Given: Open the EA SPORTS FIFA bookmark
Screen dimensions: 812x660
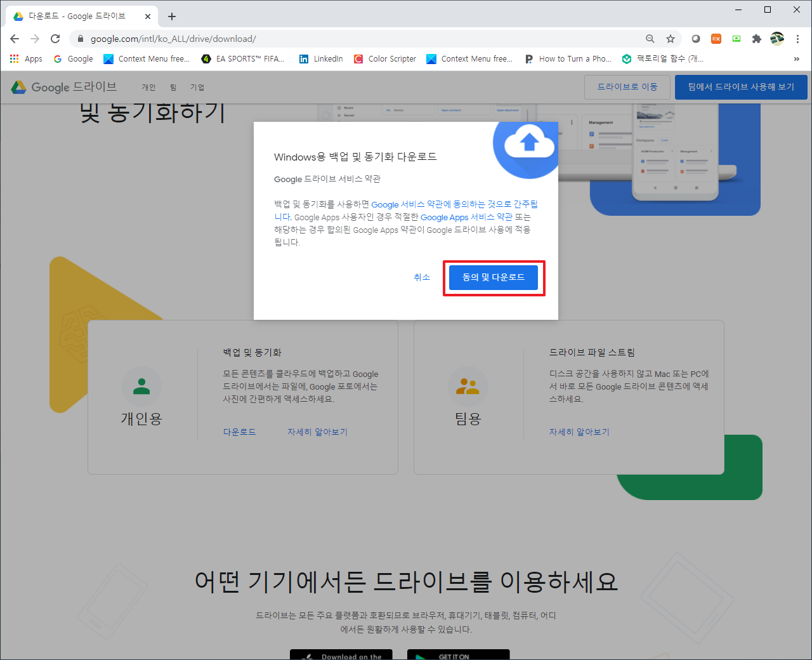Looking at the screenshot, I should click(242, 59).
